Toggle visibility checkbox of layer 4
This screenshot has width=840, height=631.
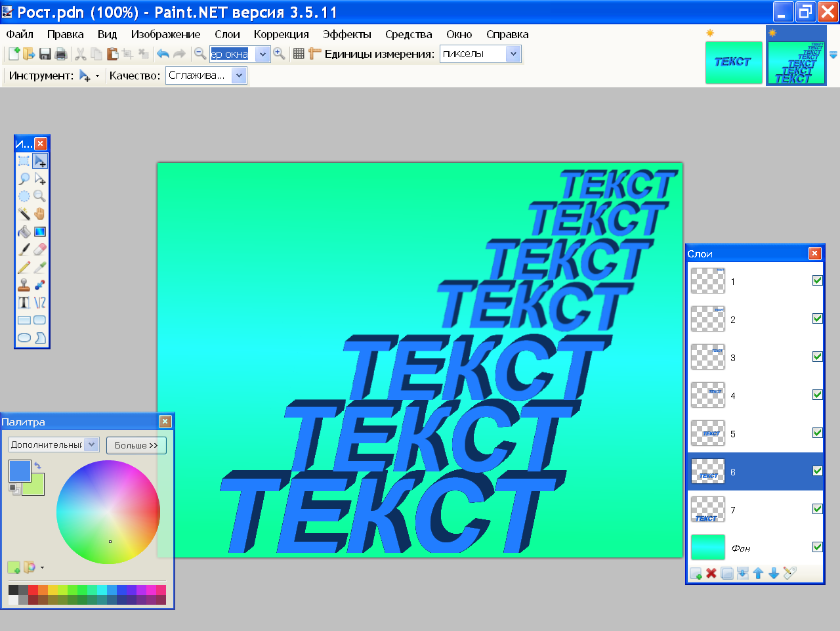[818, 395]
